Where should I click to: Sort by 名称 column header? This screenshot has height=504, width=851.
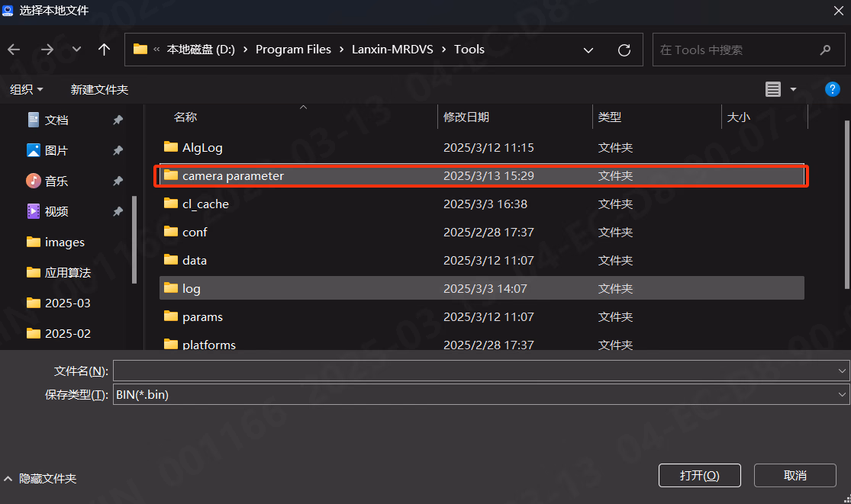click(x=185, y=117)
